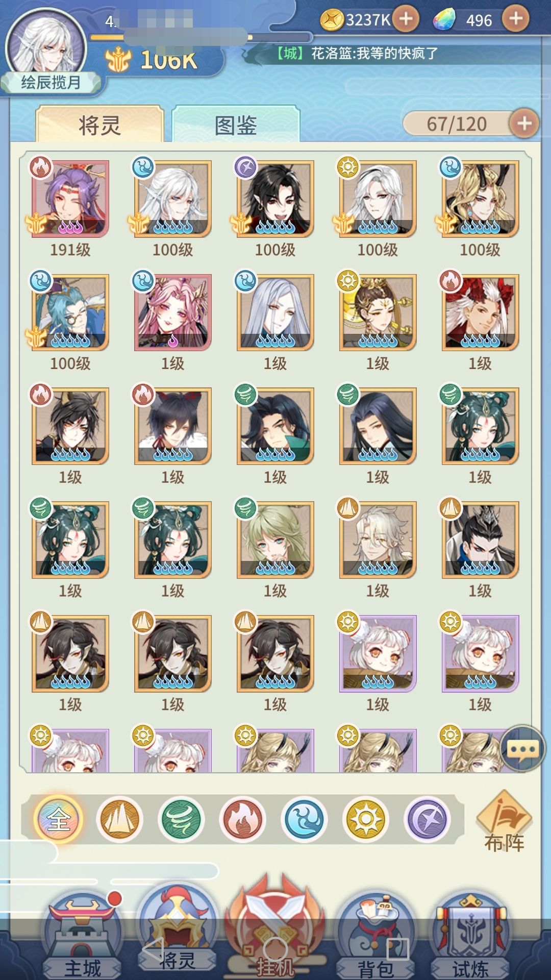The image size is (551, 980).
Task: Select the purple dark element filter
Action: [x=427, y=819]
